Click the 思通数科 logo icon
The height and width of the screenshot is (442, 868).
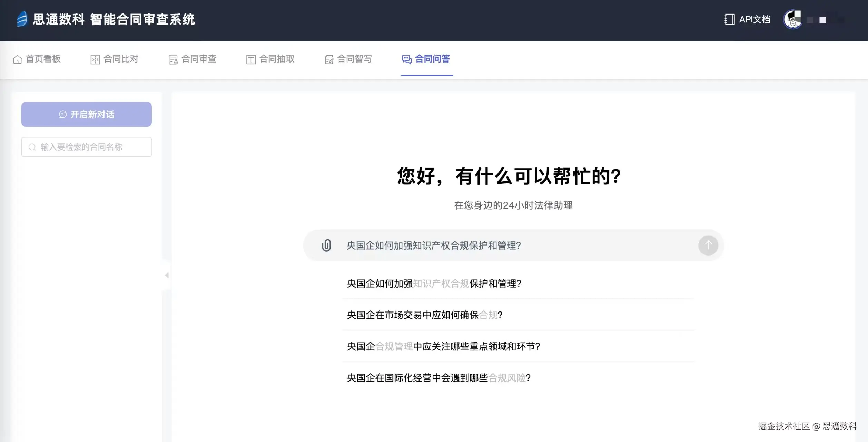coord(22,19)
